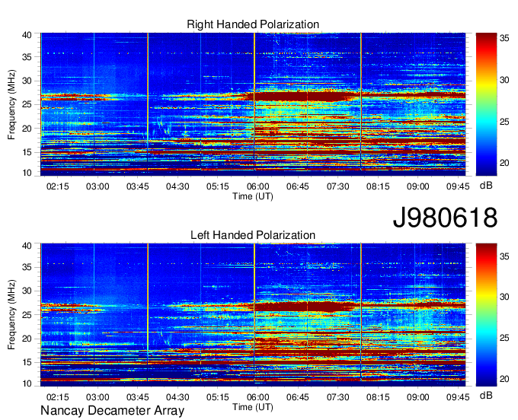This screenshot has height=420, width=518.
Task: Click 07:30 tick on Right Handed time axis
Action: coord(337,186)
